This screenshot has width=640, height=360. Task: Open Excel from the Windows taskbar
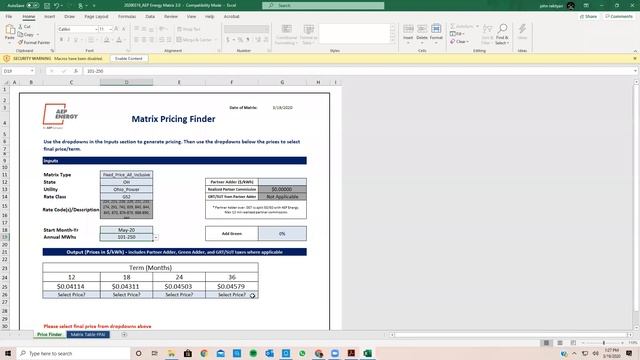tap(367, 353)
